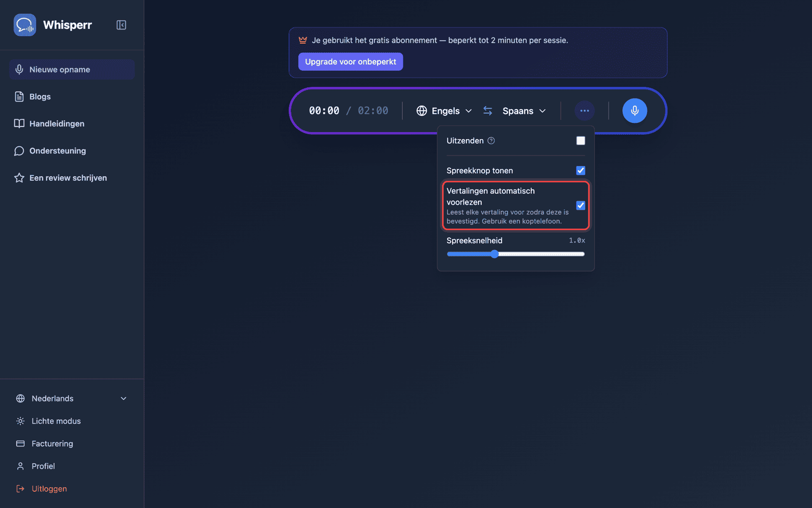Click the help icon next to Uitzenden

pos(491,141)
